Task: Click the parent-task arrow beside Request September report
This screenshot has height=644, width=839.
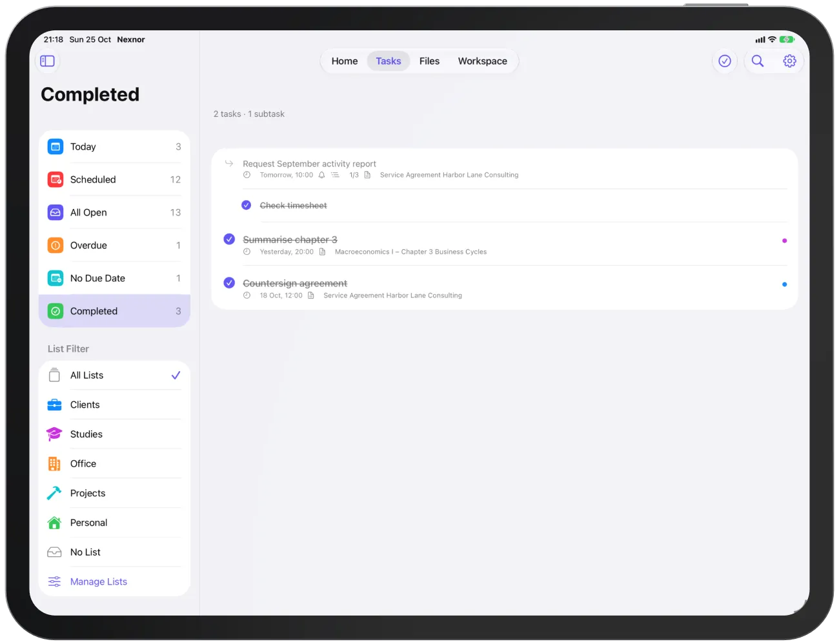Action: tap(229, 163)
